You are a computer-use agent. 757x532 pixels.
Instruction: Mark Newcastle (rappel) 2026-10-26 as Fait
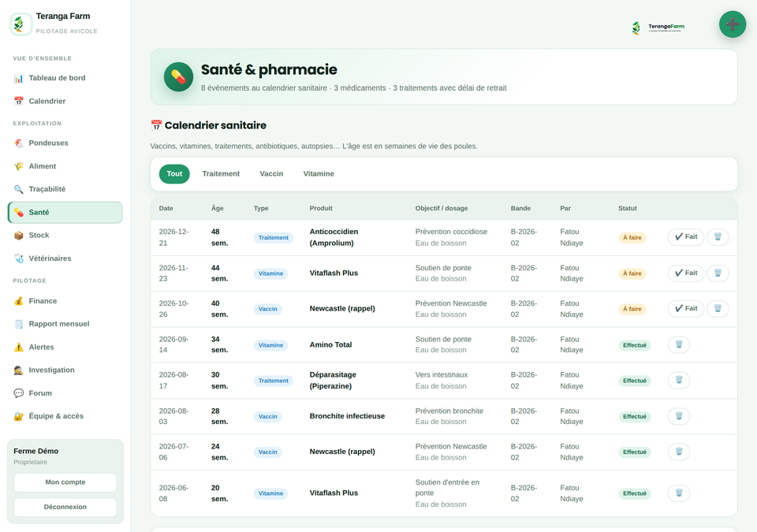coord(685,308)
